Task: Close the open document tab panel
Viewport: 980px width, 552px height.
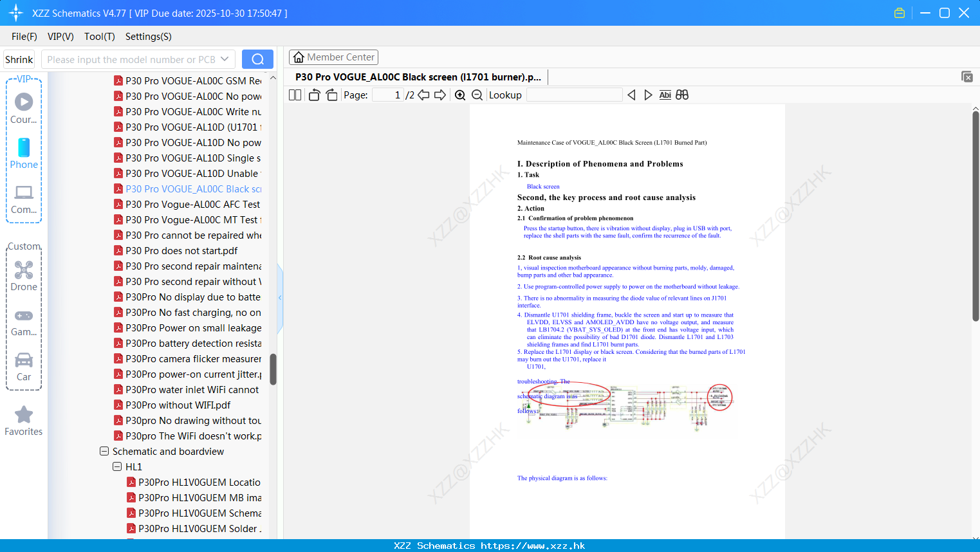Action: [x=967, y=77]
